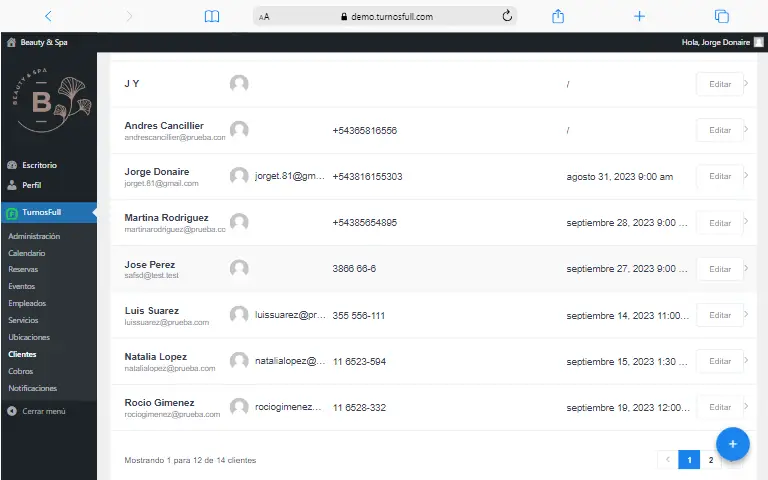
Task: Open Calendario in sidebar
Action: click(27, 253)
